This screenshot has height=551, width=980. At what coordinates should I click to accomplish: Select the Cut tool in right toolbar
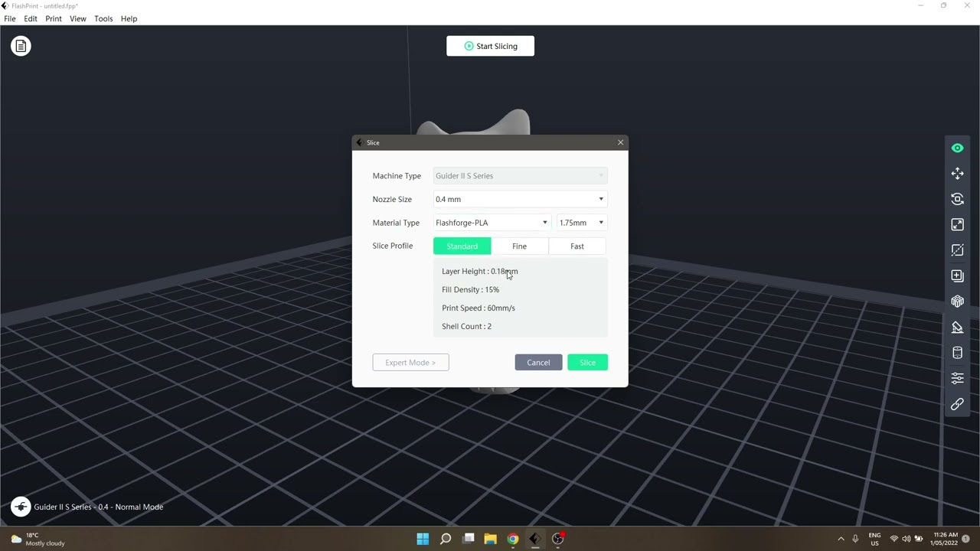coord(957,250)
